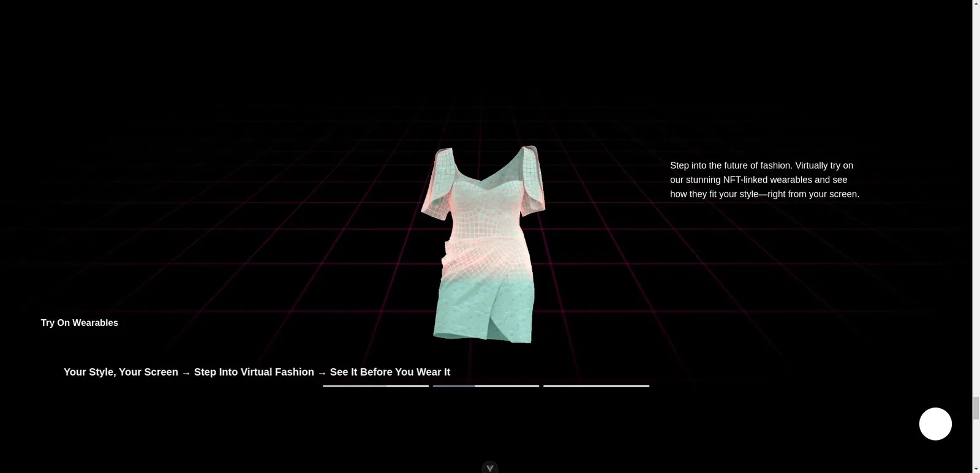This screenshot has height=473, width=980.
Task: Select the first slide progress bar
Action: point(375,386)
